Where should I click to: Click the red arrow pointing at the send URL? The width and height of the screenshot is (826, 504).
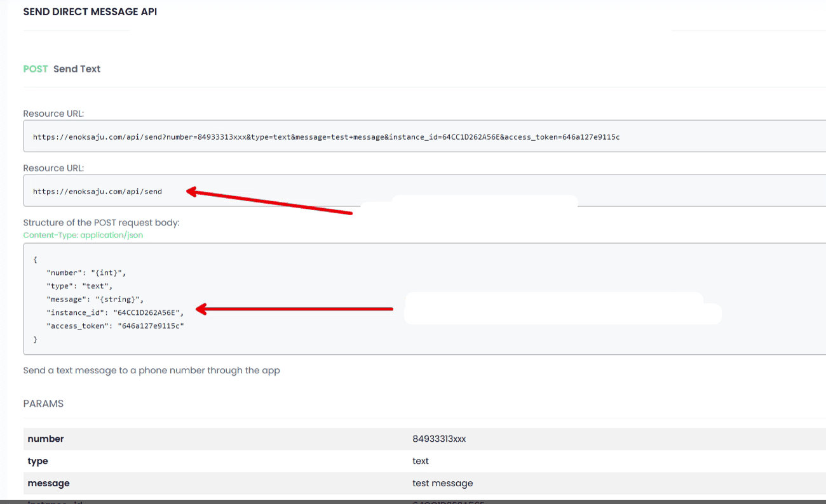tap(269, 201)
